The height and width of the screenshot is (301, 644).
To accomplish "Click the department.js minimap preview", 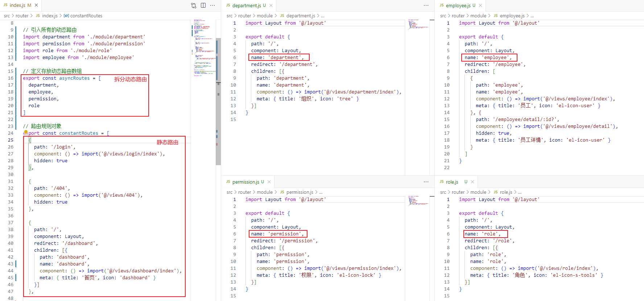I will coord(419,24).
